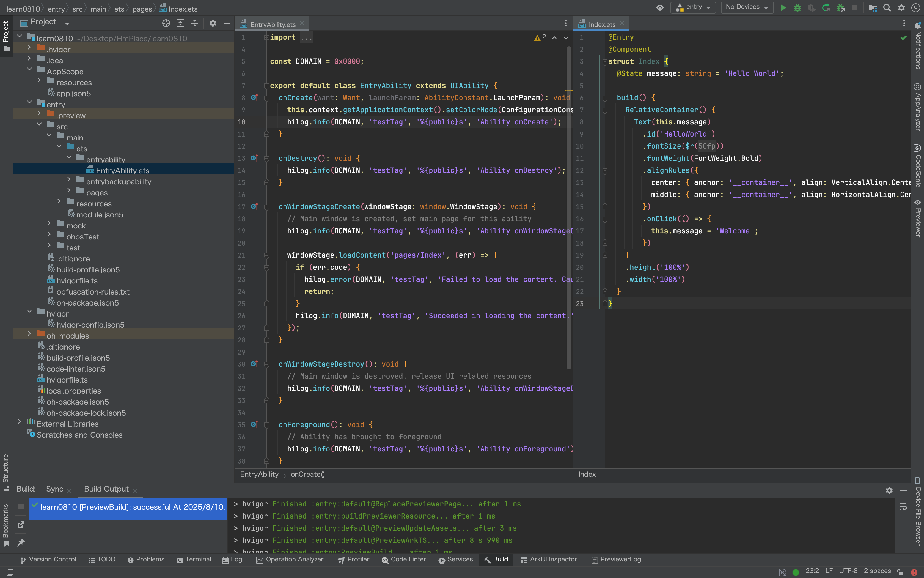The height and width of the screenshot is (578, 924).
Task: Expand the pages folder
Action: point(69,190)
